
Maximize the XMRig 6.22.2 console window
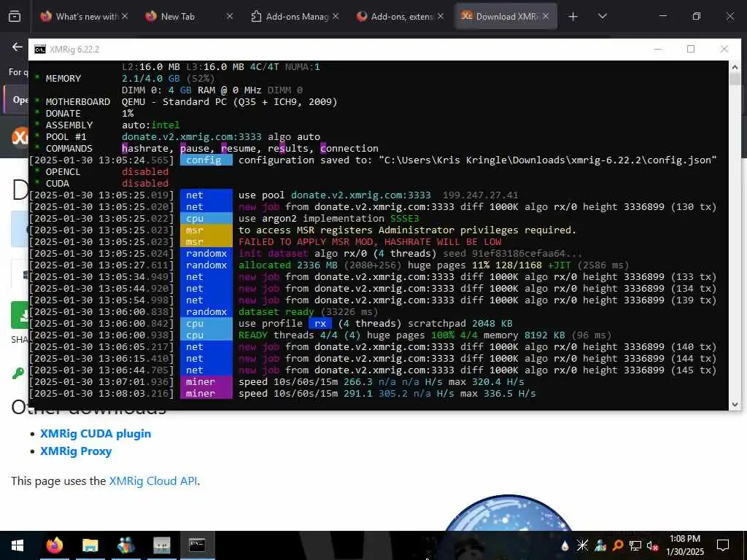(691, 49)
